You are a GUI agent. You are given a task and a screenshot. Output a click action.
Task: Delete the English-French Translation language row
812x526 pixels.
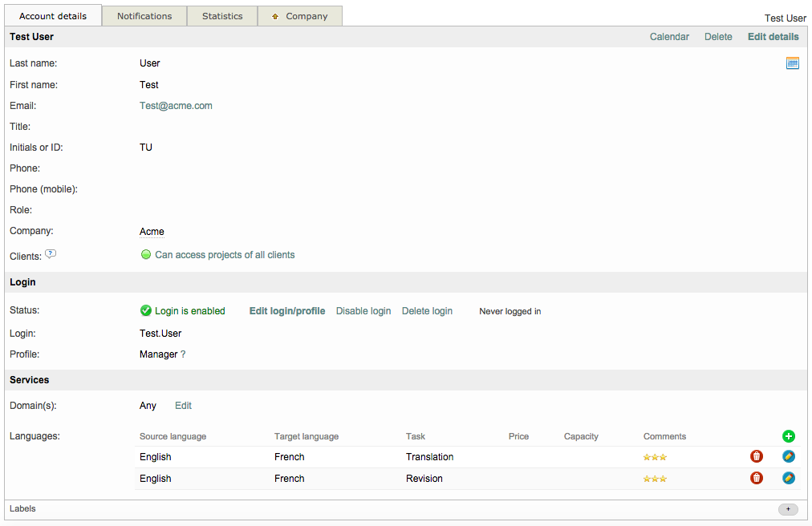click(x=756, y=456)
